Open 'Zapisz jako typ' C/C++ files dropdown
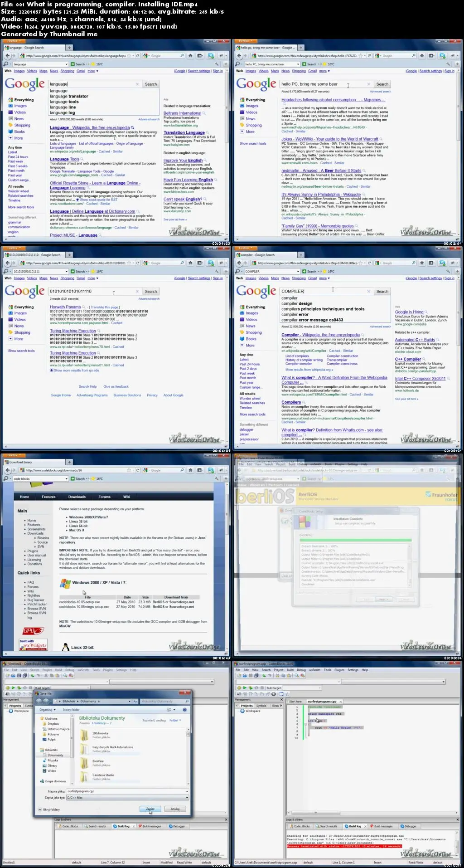The image size is (464, 868). (187, 798)
